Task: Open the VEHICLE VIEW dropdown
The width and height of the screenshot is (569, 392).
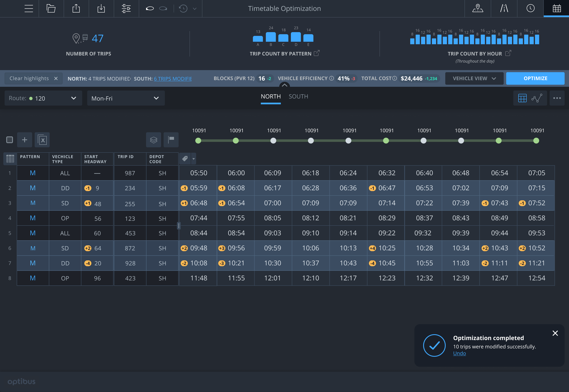Action: [x=474, y=78]
